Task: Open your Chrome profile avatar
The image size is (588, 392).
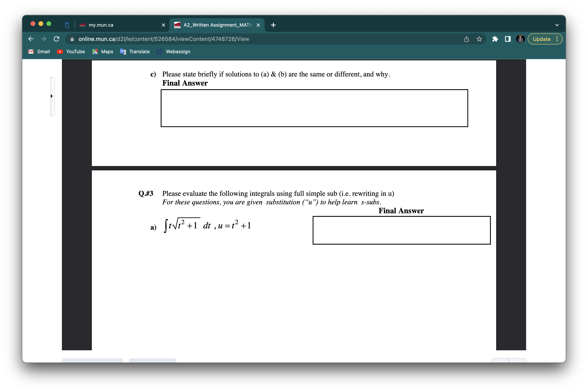Action: click(520, 39)
